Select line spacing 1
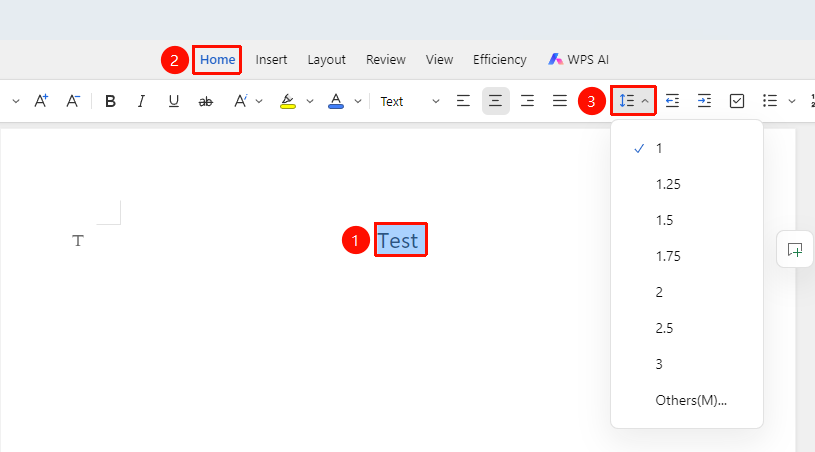 [x=687, y=149]
